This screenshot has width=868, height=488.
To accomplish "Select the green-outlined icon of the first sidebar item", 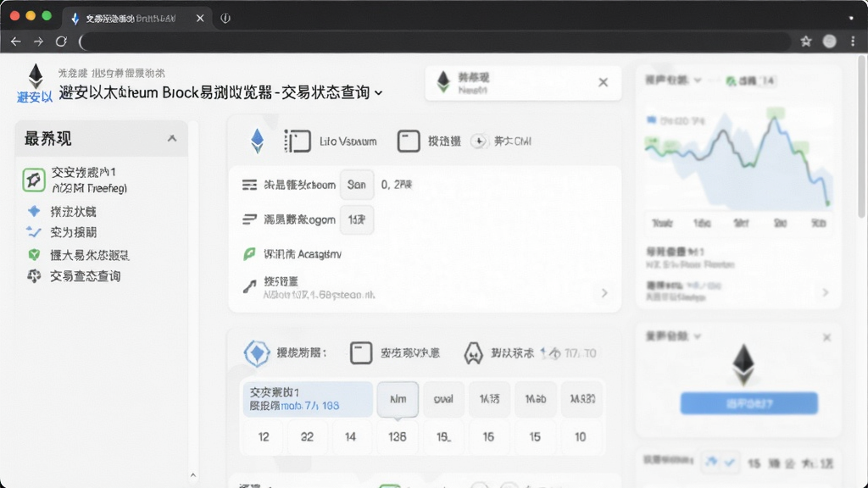I will 34,180.
